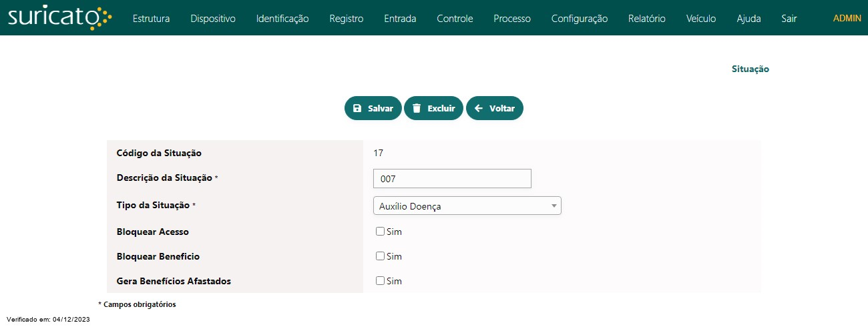
Task: Open the Processo menu
Action: pos(512,19)
